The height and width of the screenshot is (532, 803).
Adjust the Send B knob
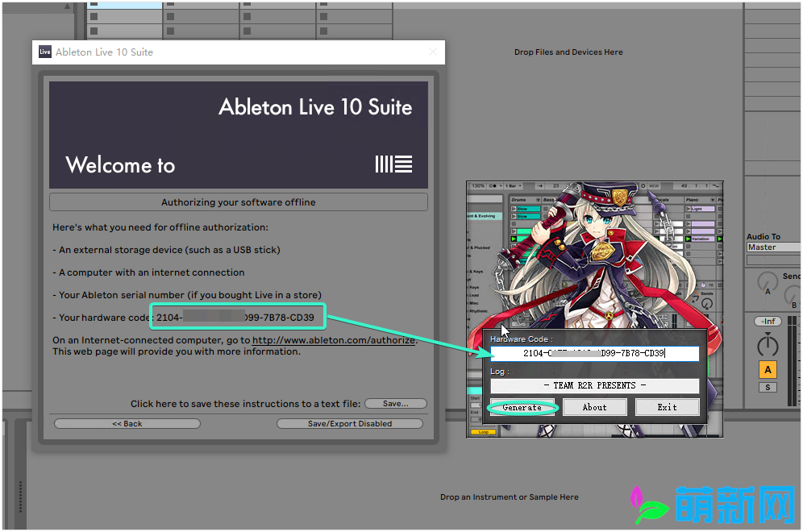click(794, 296)
